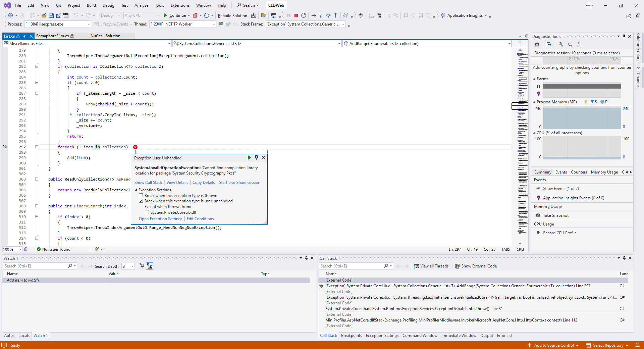Click the Rebuild Solution button
This screenshot has width=644, height=349.
[232, 15]
